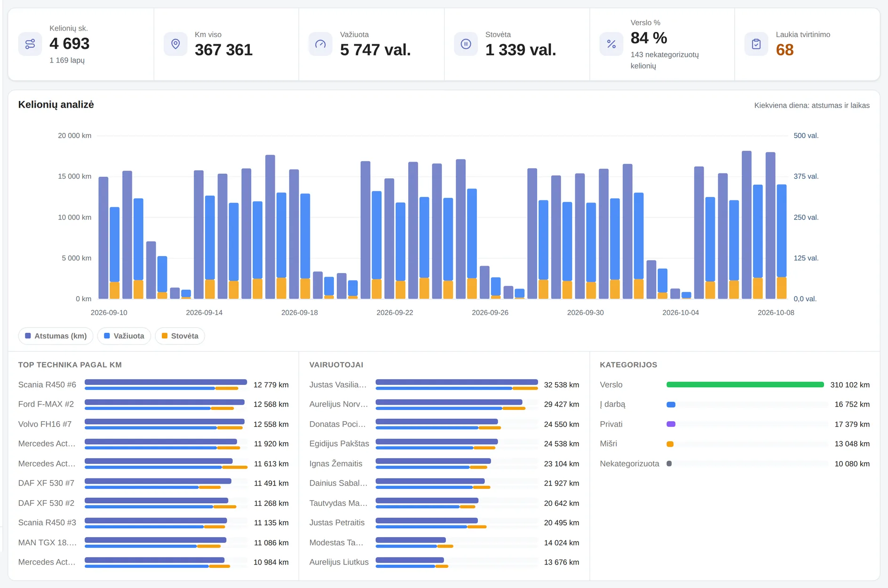Click the Laukia tvirtinimo clipboard icon
The image size is (888, 588).
click(756, 44)
